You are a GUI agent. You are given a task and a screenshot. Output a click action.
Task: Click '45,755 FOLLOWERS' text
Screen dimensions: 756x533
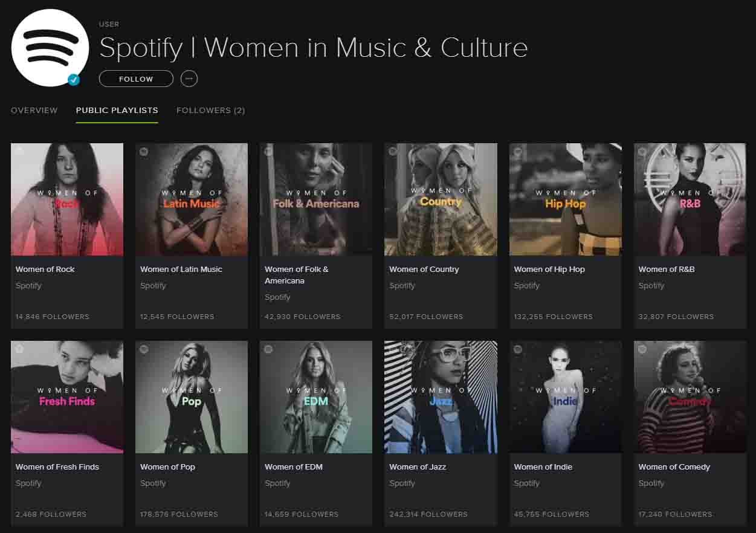coord(552,514)
